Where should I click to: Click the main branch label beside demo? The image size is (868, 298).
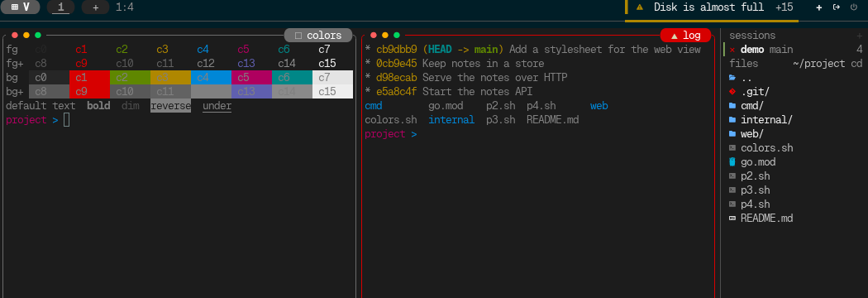781,50
